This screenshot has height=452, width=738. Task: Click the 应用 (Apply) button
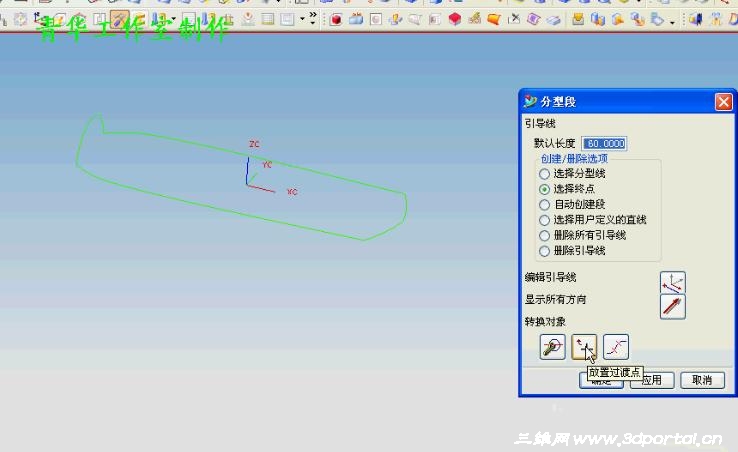(x=652, y=380)
